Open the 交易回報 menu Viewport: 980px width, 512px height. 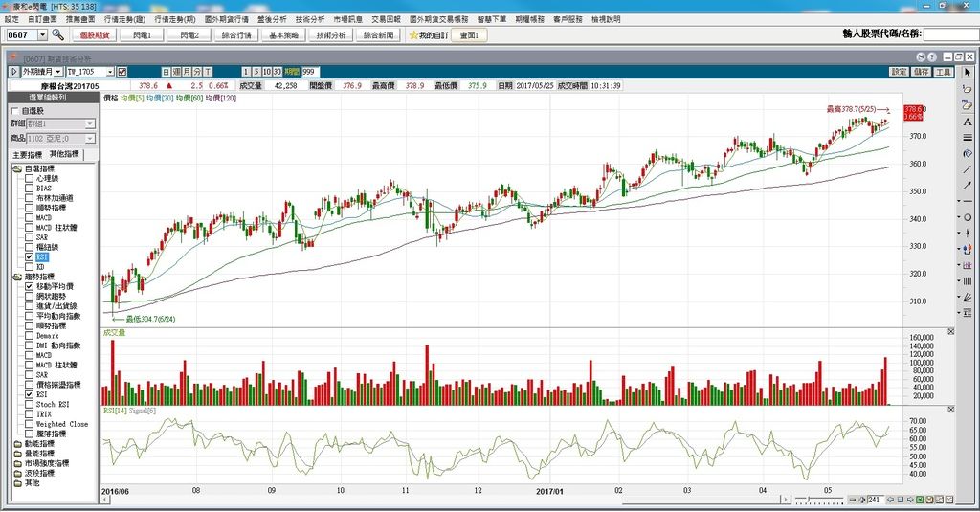387,19
